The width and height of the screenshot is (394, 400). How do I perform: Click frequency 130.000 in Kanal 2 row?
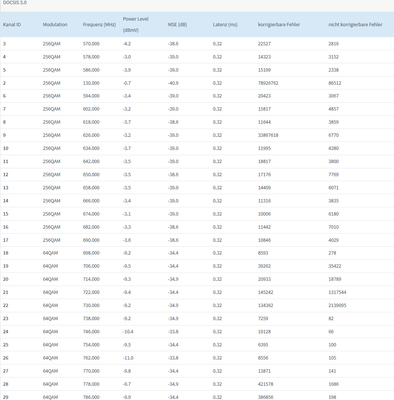point(91,83)
